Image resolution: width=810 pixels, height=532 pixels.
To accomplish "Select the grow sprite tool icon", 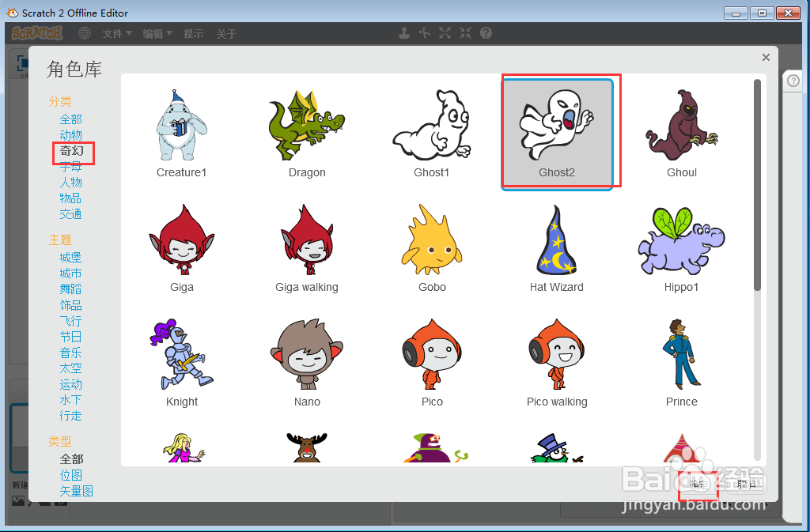I will [445, 33].
